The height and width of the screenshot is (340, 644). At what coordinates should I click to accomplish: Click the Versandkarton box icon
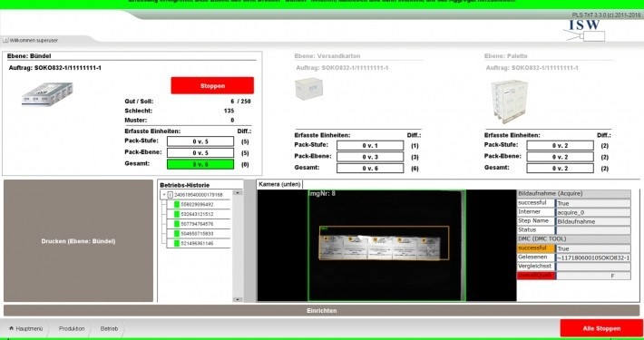[x=309, y=89]
